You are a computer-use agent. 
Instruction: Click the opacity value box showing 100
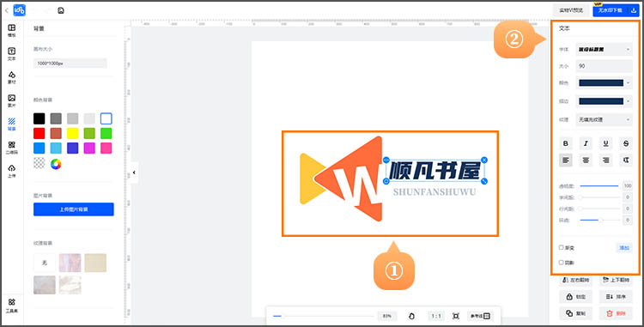click(628, 186)
